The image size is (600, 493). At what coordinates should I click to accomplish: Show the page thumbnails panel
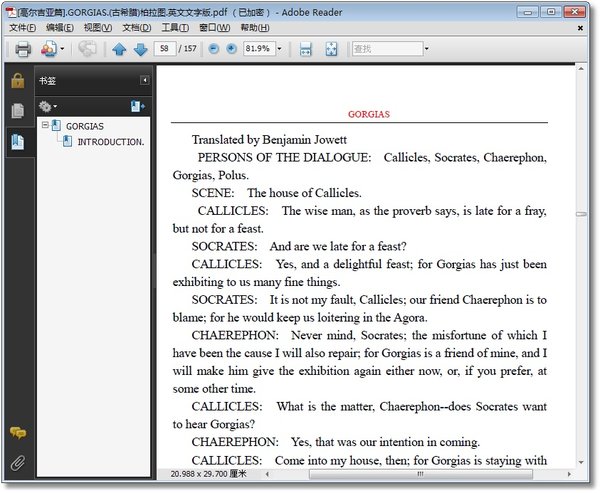coord(17,111)
